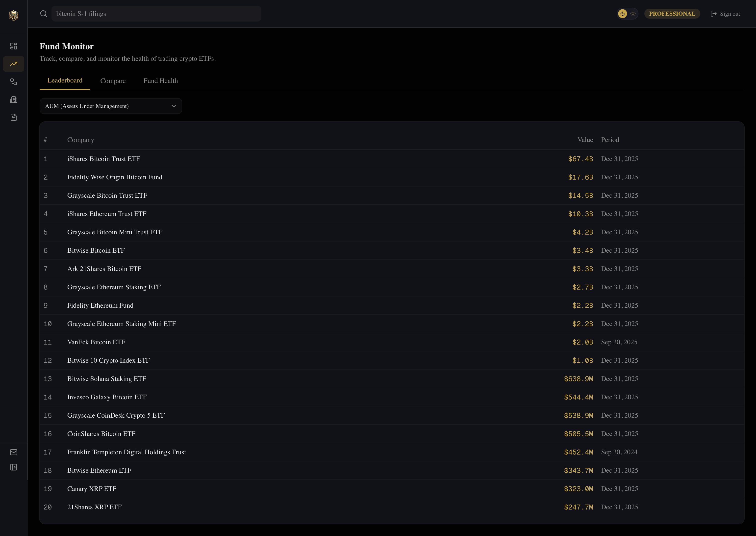Open the AUM metric dropdown
The height and width of the screenshot is (536, 756).
tap(111, 106)
